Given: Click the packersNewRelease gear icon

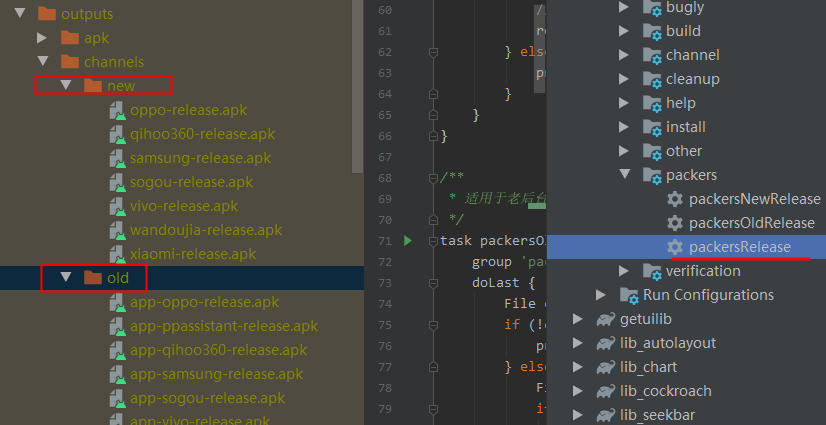Looking at the screenshot, I should 675,199.
